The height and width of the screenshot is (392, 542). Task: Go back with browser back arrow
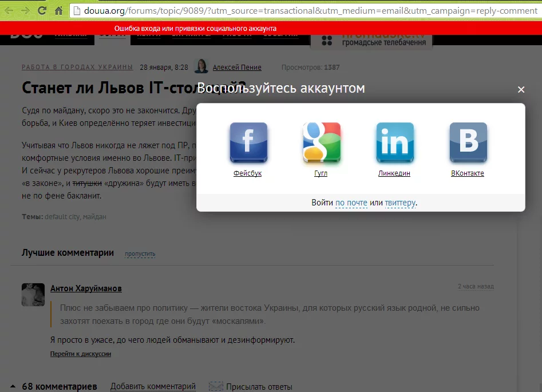(9, 11)
